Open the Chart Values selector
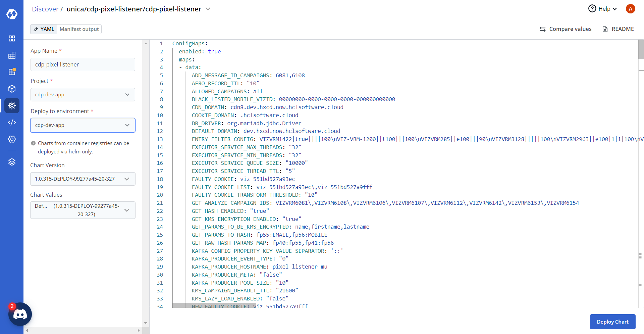644x334 pixels. pos(83,210)
